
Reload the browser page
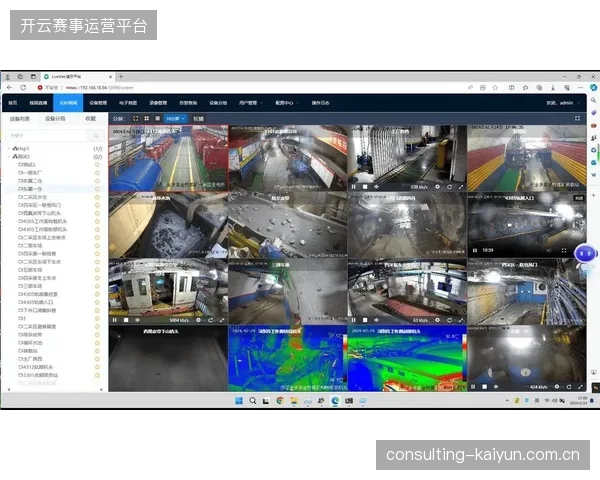pos(23,87)
